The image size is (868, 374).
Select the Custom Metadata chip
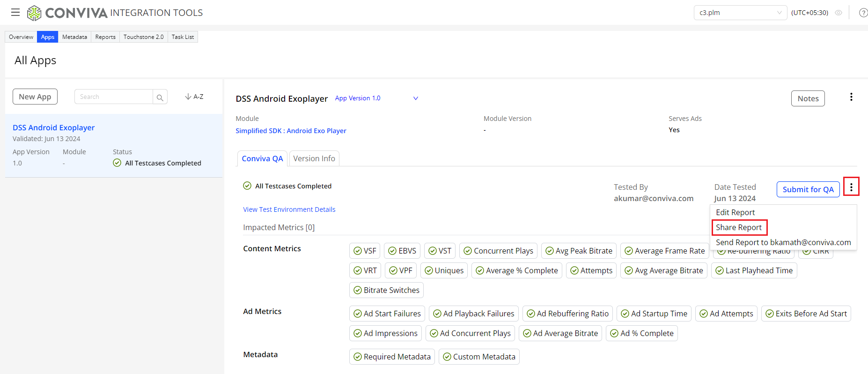click(479, 357)
